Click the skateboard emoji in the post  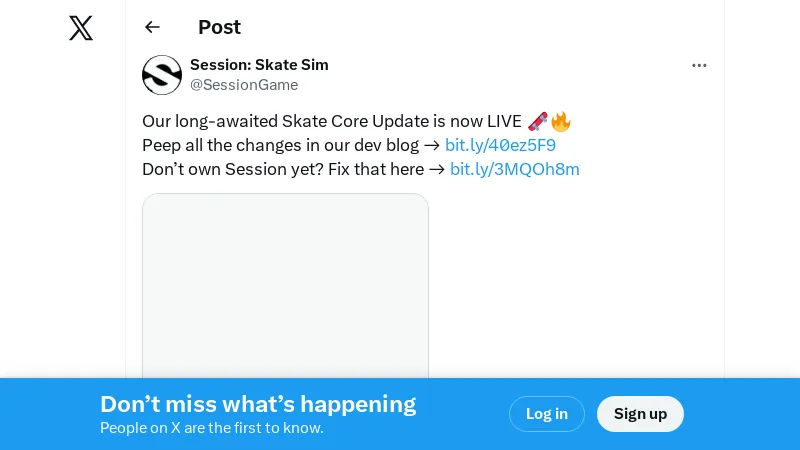[537, 122]
